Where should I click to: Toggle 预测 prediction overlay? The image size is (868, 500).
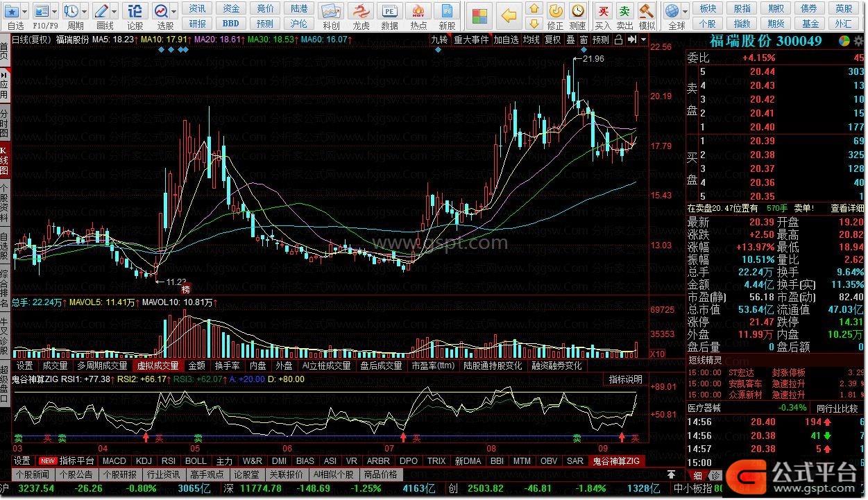(601, 40)
